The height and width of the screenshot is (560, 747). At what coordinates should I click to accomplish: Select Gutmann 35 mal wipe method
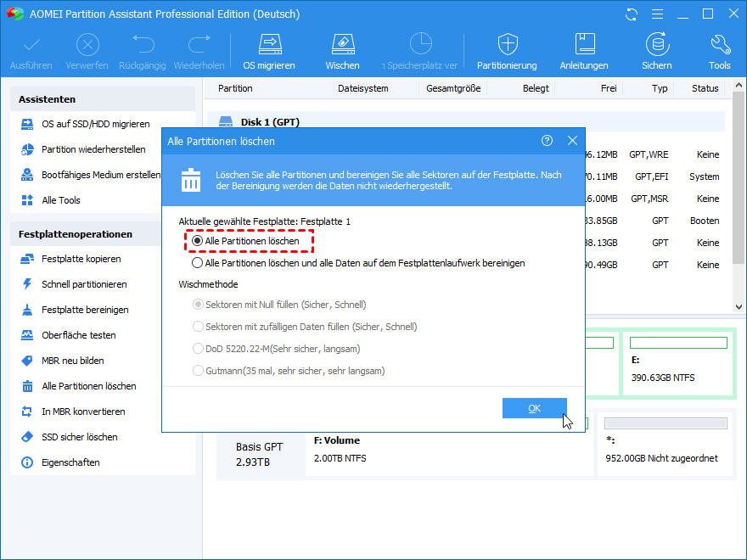point(198,371)
